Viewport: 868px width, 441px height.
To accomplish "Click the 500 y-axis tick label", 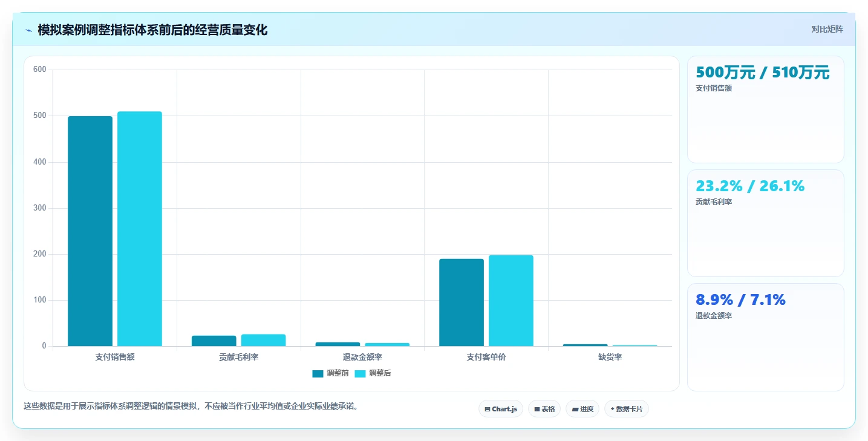I will point(40,116).
